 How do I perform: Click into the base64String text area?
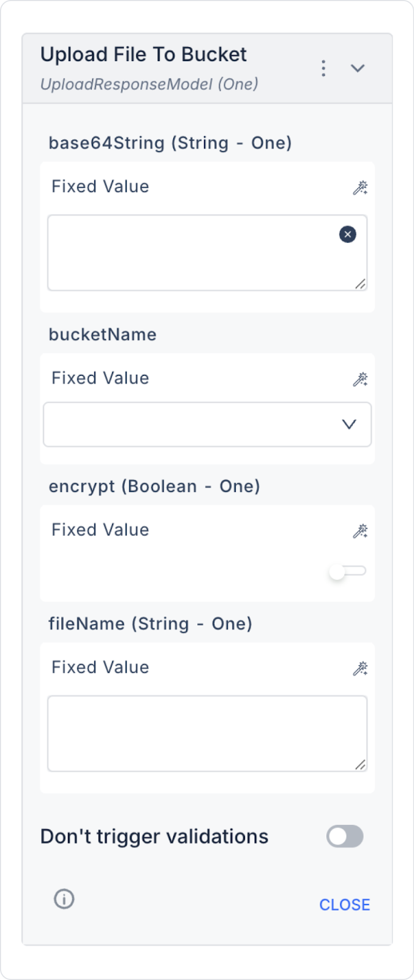[x=207, y=252]
